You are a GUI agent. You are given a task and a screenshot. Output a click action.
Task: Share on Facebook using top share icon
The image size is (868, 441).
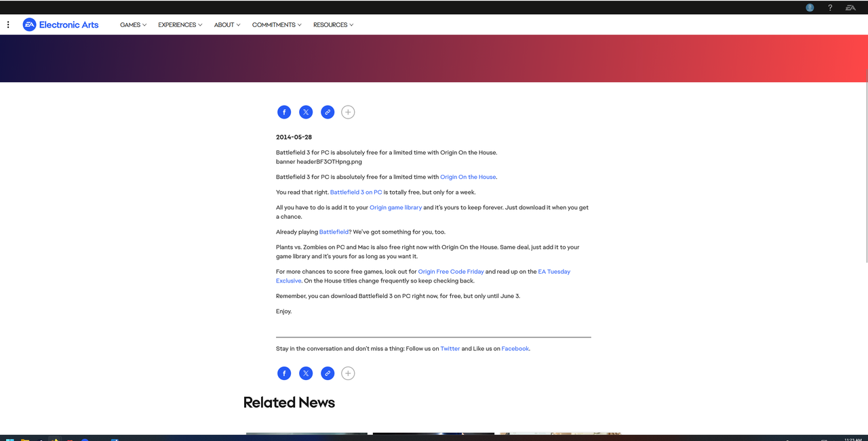tap(284, 112)
